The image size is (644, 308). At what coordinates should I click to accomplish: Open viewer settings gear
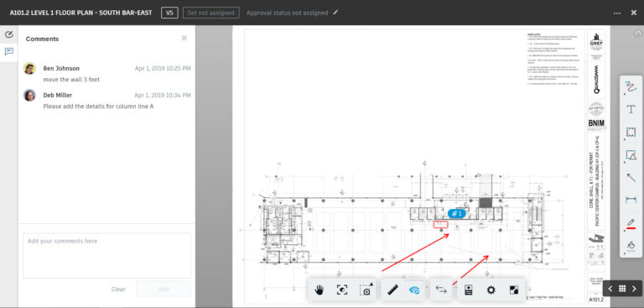(x=491, y=290)
